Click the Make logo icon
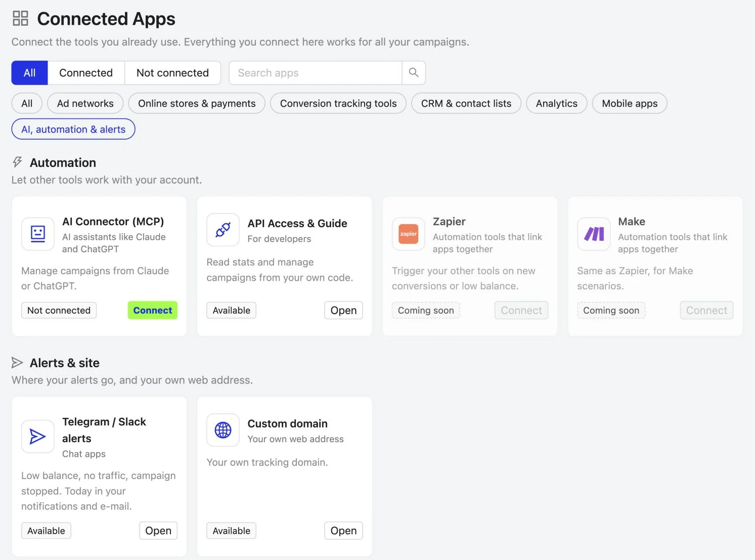755x560 pixels. pyautogui.click(x=594, y=233)
